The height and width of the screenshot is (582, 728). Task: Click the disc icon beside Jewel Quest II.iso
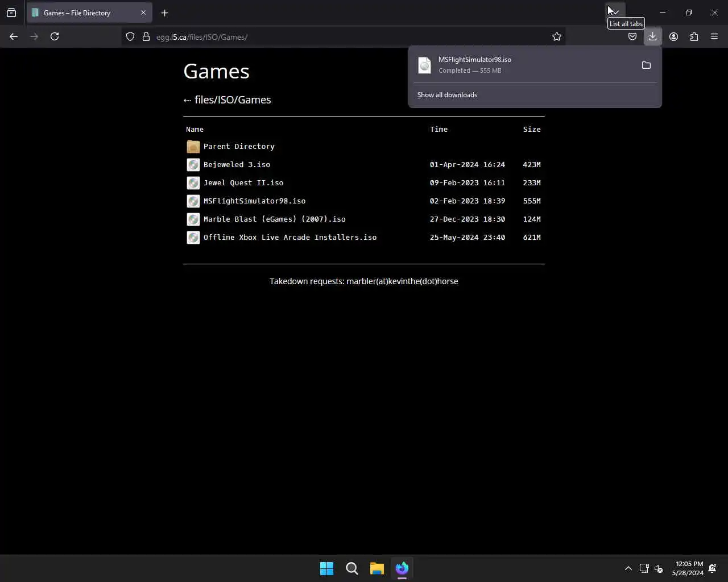[193, 183]
